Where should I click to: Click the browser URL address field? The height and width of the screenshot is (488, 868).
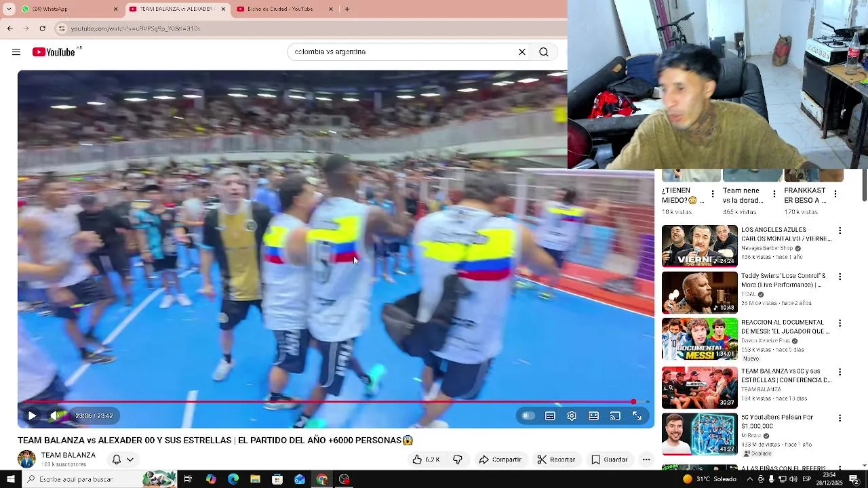point(312,28)
